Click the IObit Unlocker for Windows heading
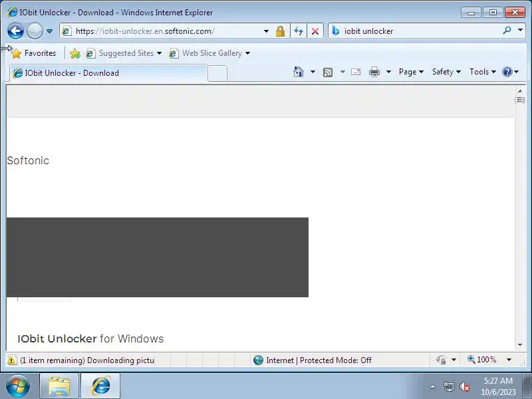 90,338
